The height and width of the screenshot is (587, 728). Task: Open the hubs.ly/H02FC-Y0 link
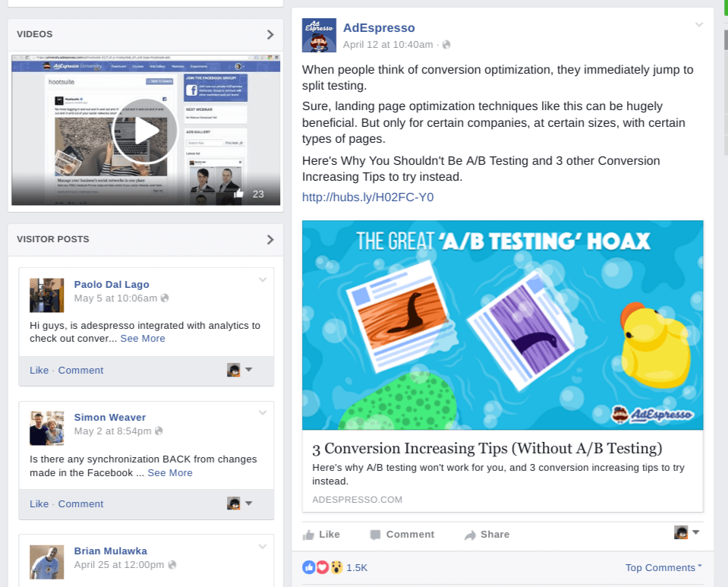click(x=367, y=197)
